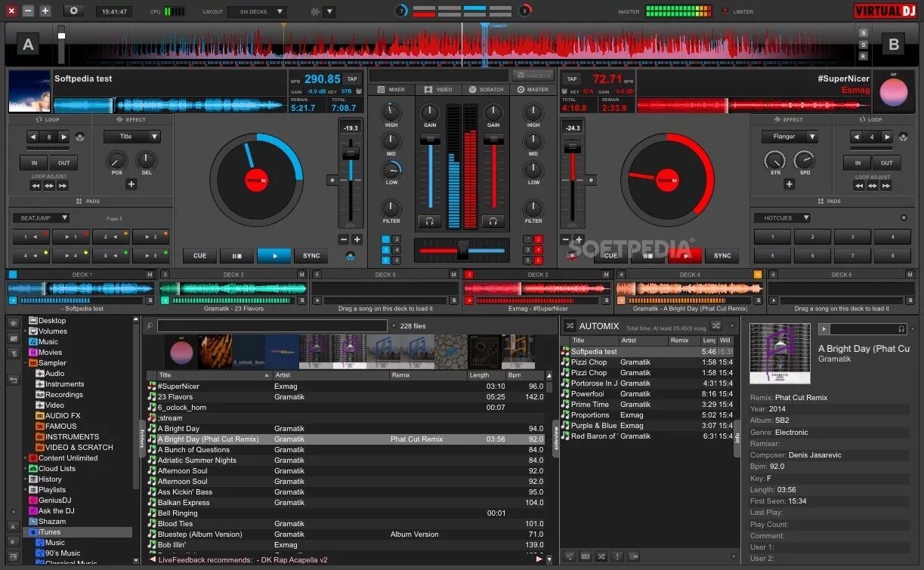Open favorites with the star sidebar icon
This screenshot has height=570, width=924.
(14, 322)
